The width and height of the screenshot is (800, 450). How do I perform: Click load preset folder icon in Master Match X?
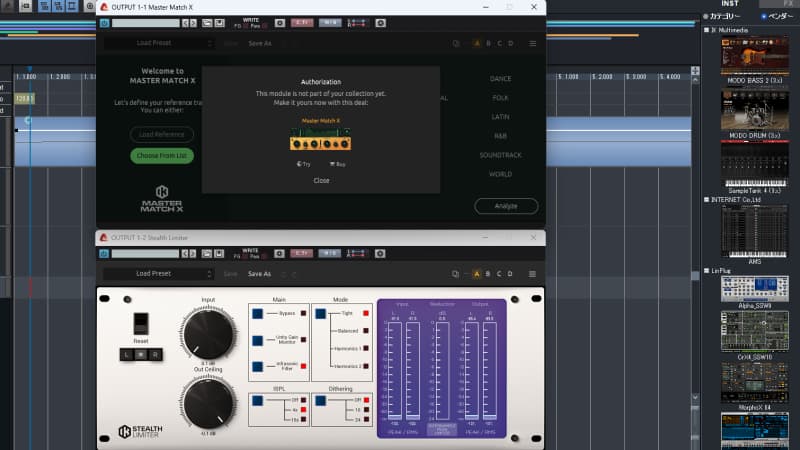pos(207,23)
